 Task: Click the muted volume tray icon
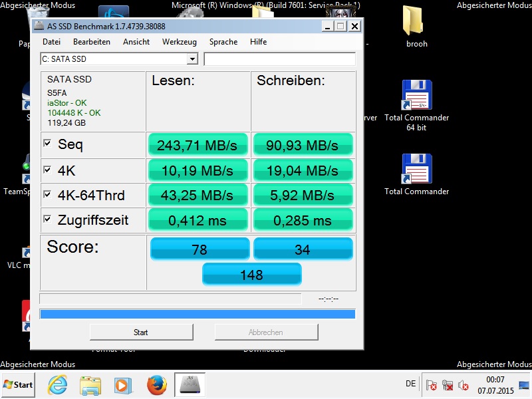[x=463, y=385]
